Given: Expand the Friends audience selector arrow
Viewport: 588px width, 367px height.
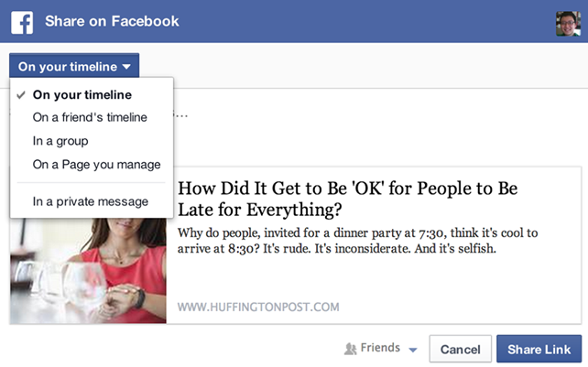Looking at the screenshot, I should coord(412,350).
